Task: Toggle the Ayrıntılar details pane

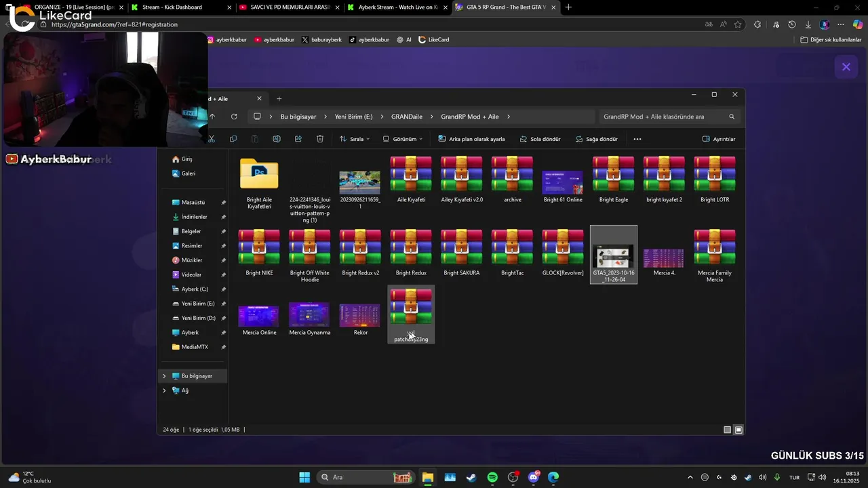Action: click(x=719, y=139)
